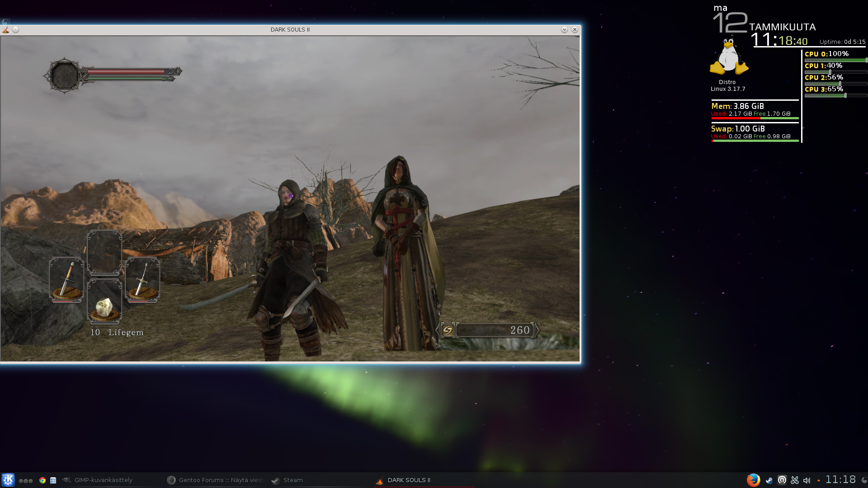This screenshot has height=488, width=868.
Task: Click the 11:18 panel clock
Action: coord(840,479)
